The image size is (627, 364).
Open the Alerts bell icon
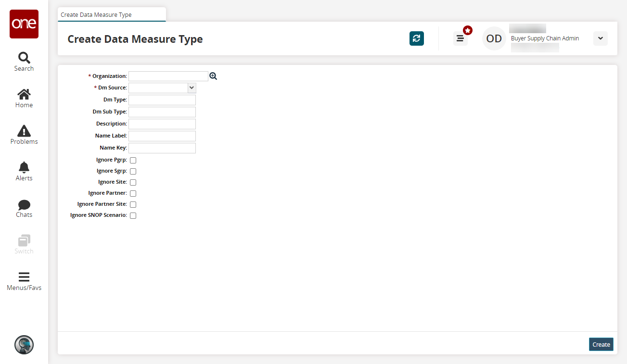[24, 171]
